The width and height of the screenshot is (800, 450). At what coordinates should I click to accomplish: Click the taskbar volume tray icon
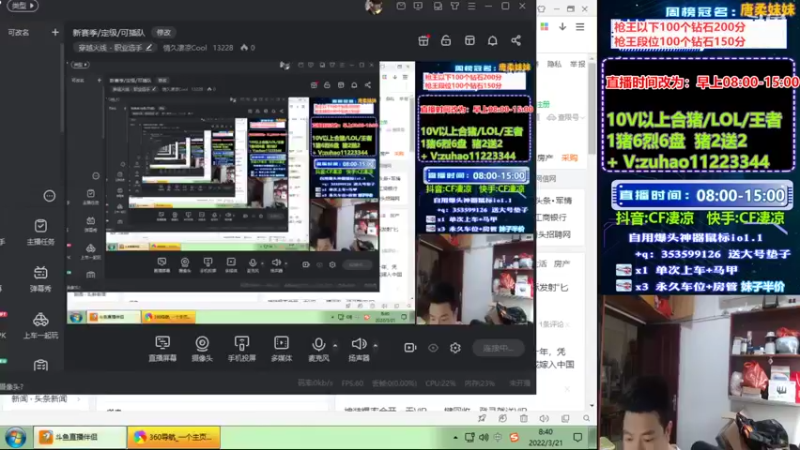[x=484, y=437]
